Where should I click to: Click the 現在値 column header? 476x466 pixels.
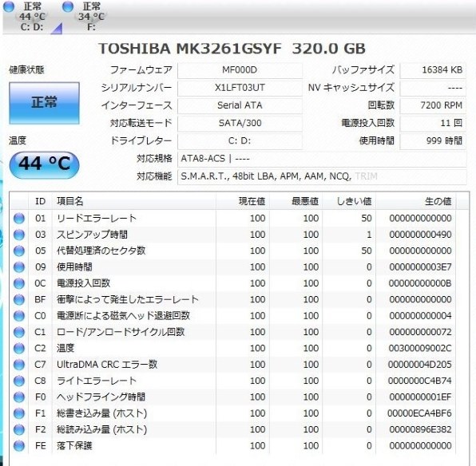pos(243,201)
